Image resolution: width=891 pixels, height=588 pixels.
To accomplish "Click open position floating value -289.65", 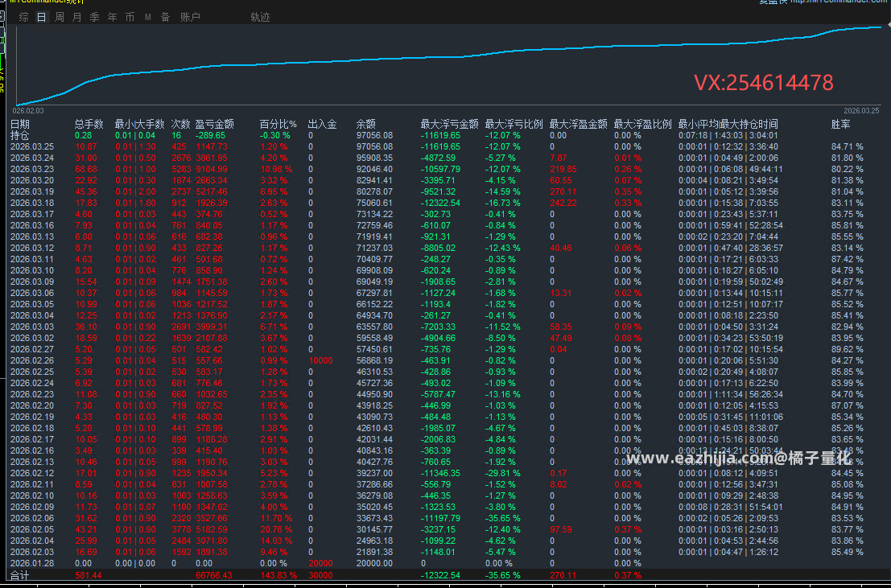I will point(210,135).
